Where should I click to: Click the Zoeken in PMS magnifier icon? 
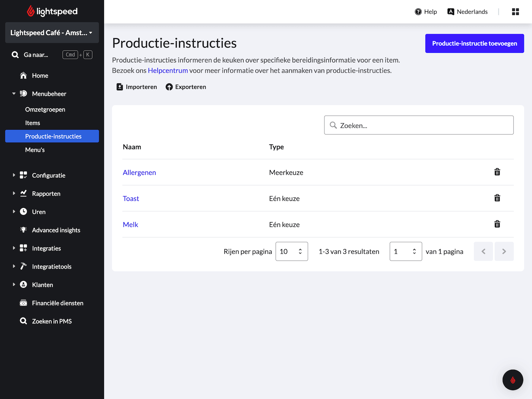click(x=24, y=321)
